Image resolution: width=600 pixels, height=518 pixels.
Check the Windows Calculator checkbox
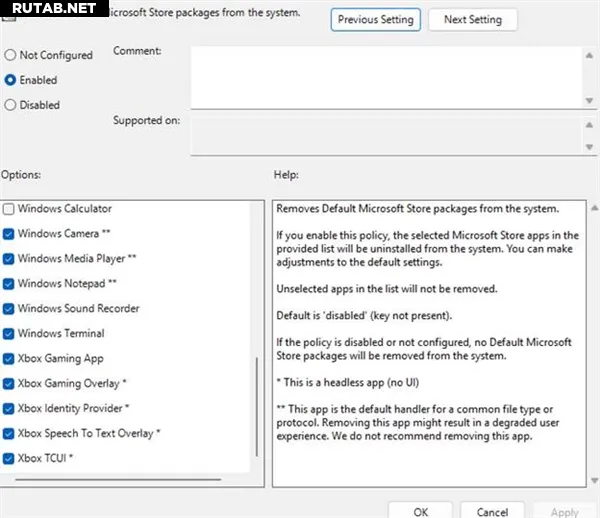click(8, 209)
